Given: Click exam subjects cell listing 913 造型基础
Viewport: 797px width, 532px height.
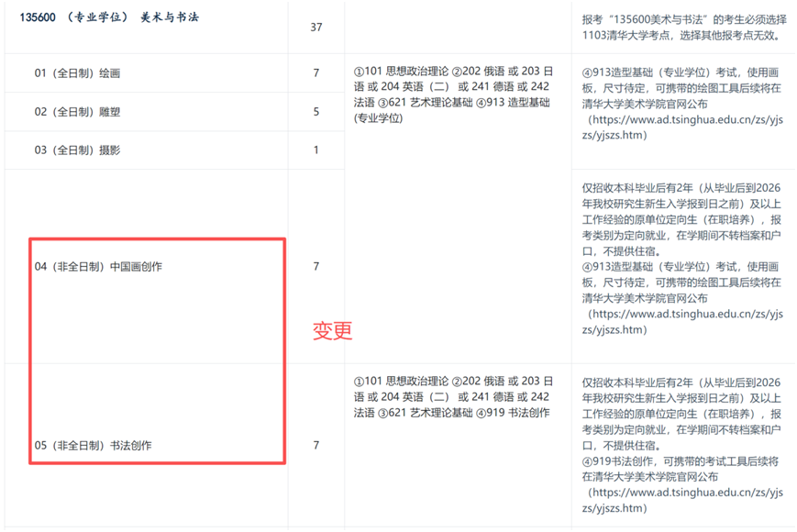Looking at the screenshot, I should [453, 95].
